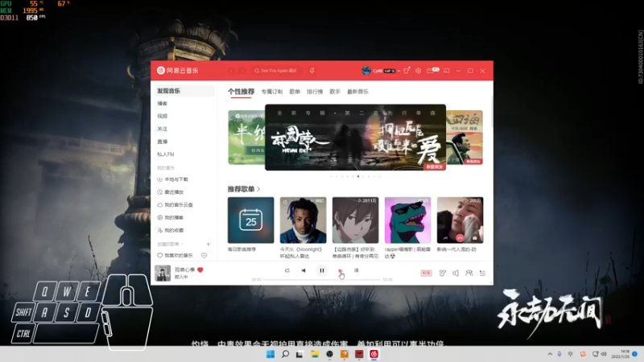Screen dimensions: 644x362
Task: Open the center album banner
Action: [355, 137]
